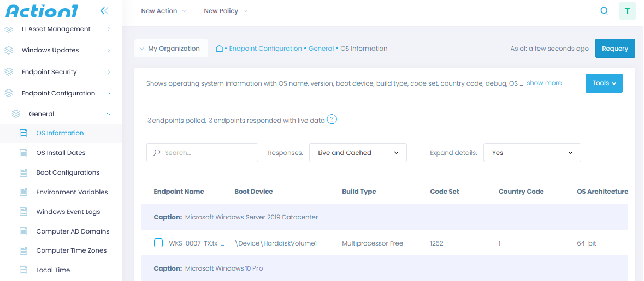Click the Action1 logo
Image resolution: width=644 pixels, height=281 pixels.
[42, 11]
